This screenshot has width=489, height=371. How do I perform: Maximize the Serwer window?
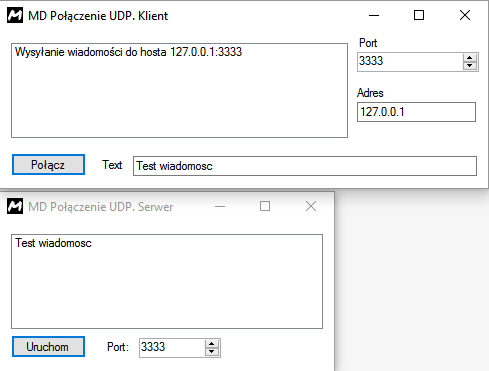tap(265, 206)
